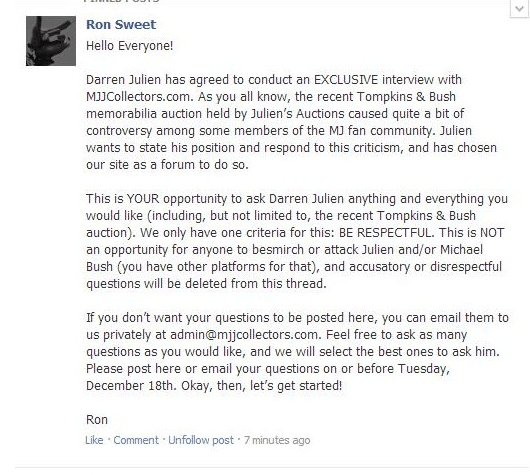Click the 'December 18th' deadline text
Viewport: 530px width, 475px height.
coord(130,386)
